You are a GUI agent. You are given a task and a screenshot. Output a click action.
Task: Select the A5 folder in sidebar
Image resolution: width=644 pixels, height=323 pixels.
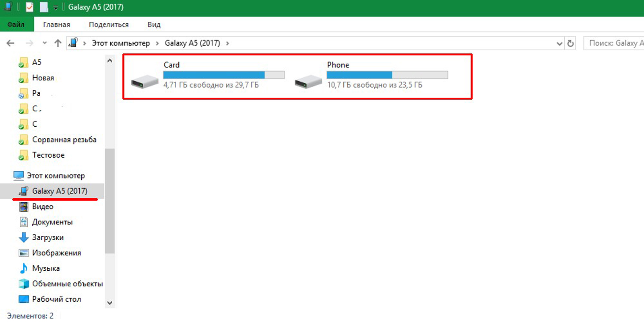point(37,62)
